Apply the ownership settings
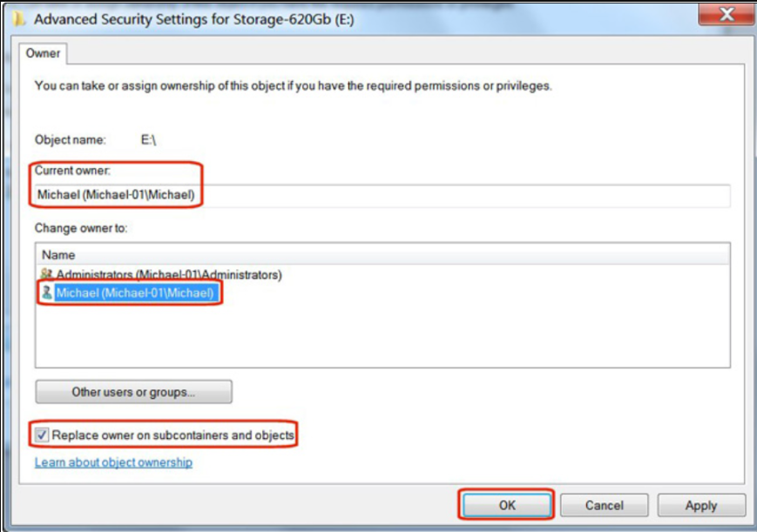 tap(700, 505)
